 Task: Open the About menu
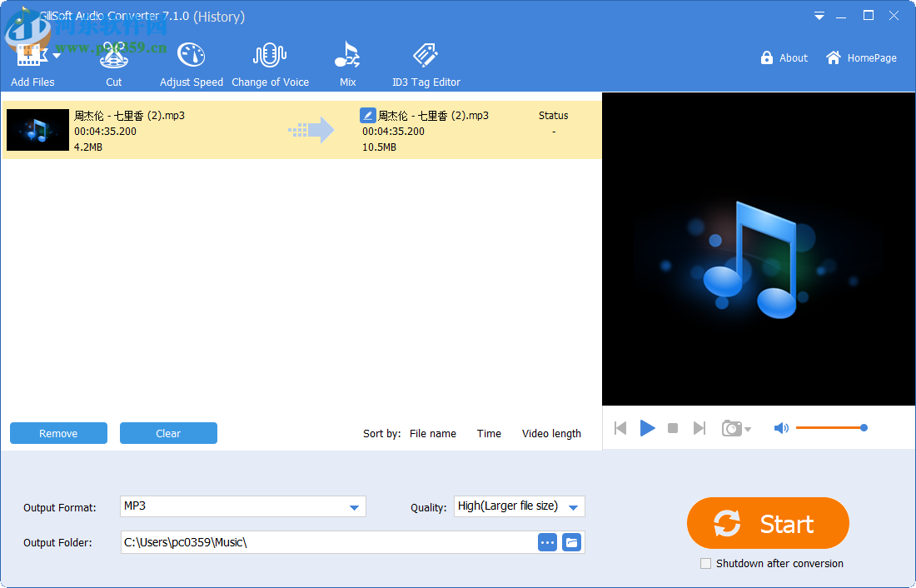tap(784, 57)
